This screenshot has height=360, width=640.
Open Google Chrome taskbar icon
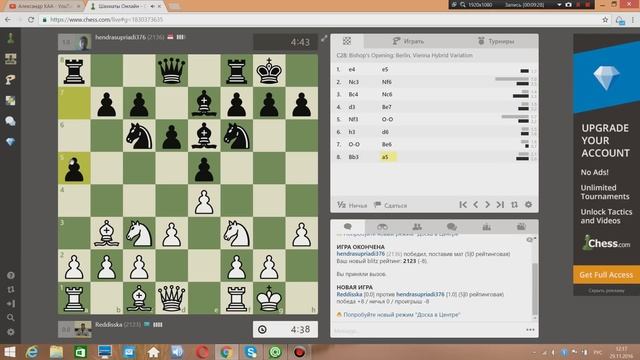point(227,352)
